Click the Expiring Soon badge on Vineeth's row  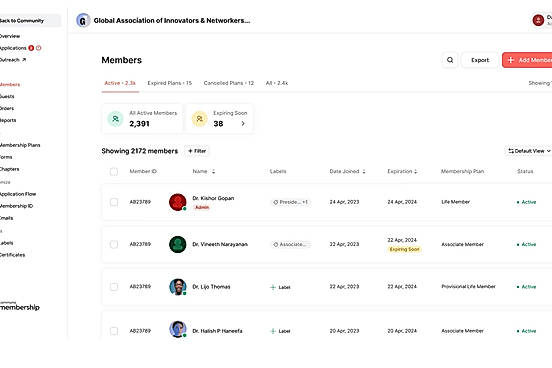tap(404, 249)
